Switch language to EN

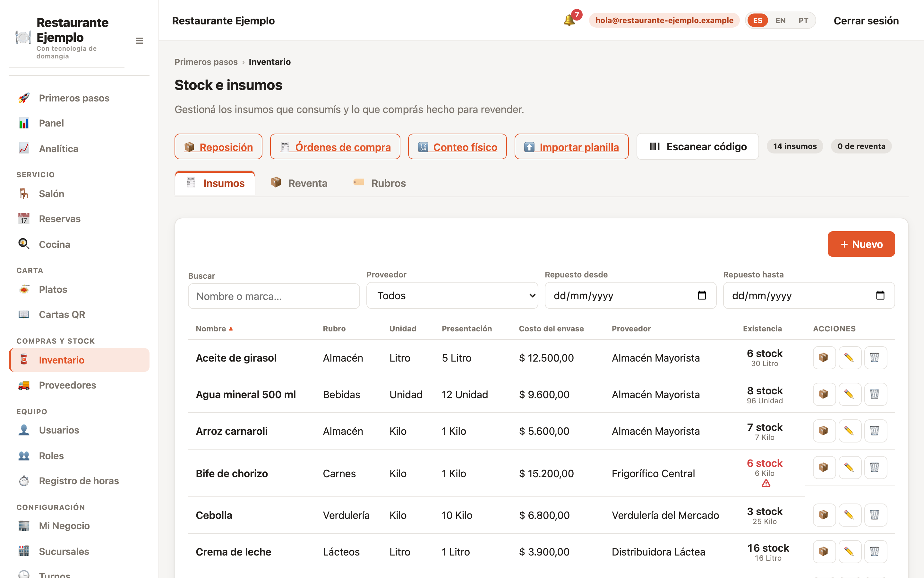pyautogui.click(x=780, y=21)
